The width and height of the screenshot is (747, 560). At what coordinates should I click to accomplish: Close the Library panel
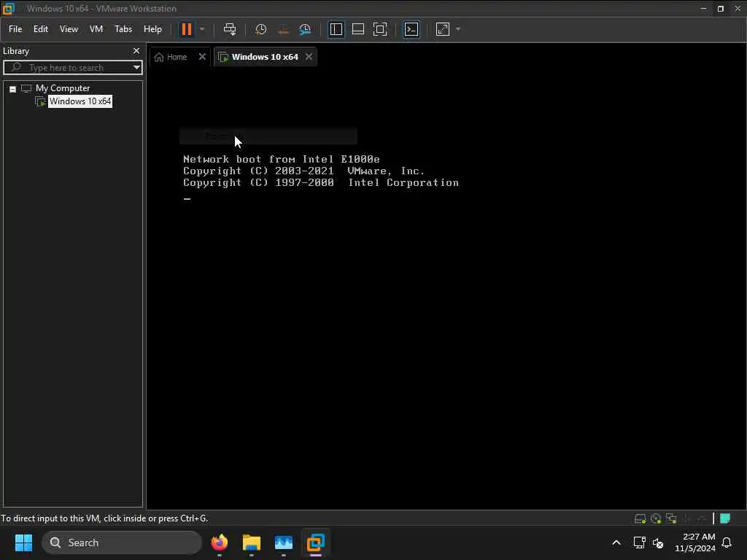pos(136,50)
